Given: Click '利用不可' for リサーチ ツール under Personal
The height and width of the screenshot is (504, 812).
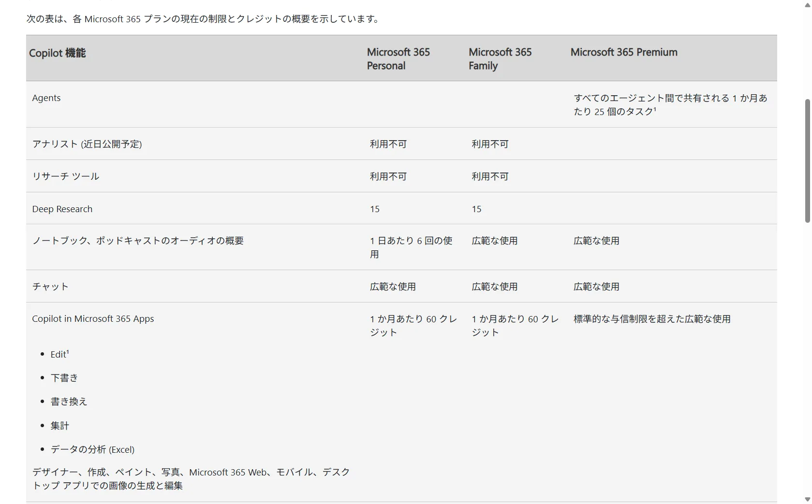Looking at the screenshot, I should [388, 176].
